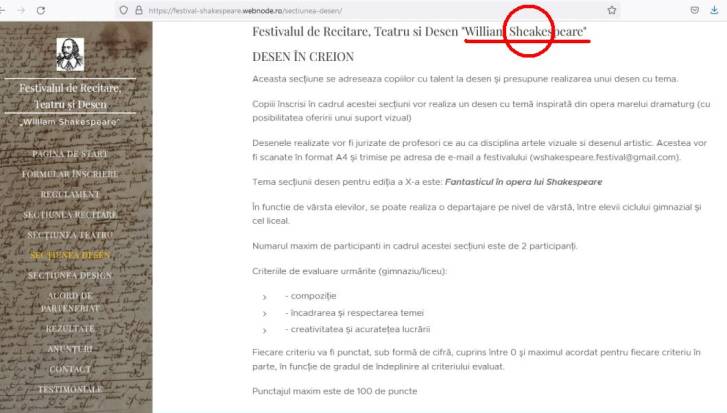
Task: Go to Rezultate page
Action: point(70,329)
